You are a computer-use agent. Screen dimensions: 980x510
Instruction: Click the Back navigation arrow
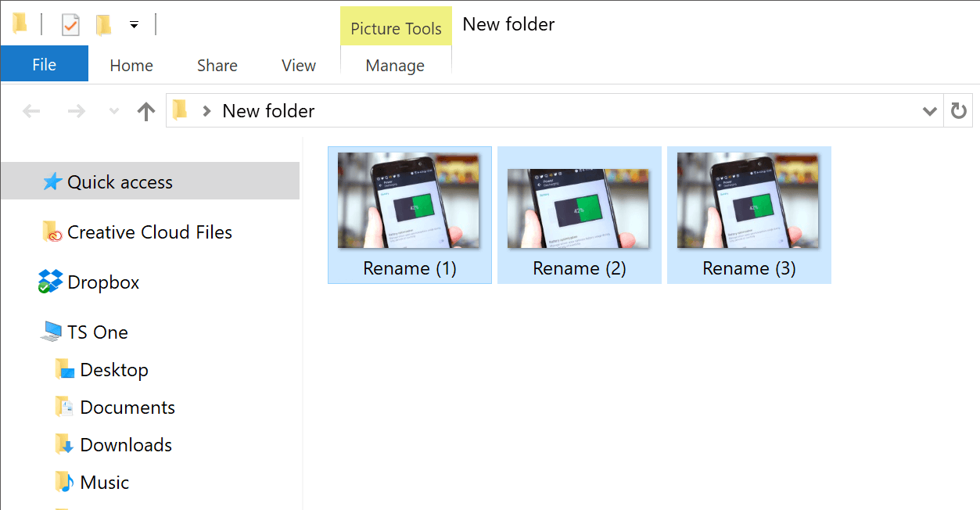31,111
